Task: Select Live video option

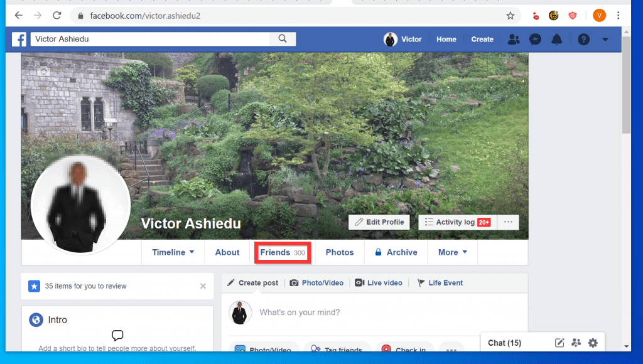Action: (379, 283)
